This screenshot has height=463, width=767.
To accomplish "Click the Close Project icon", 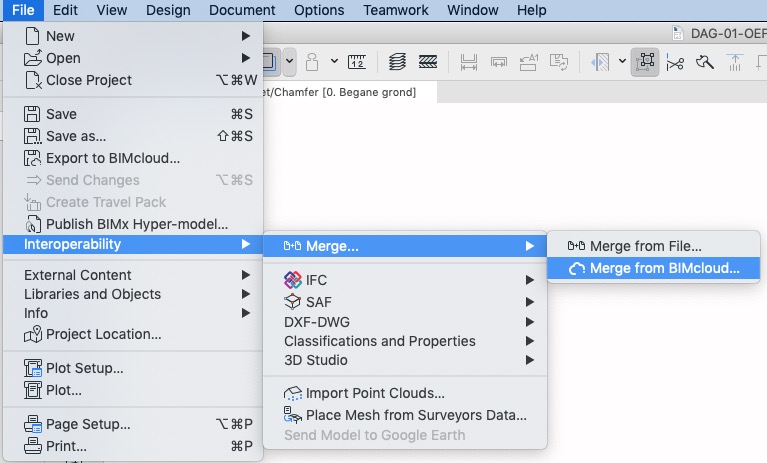I will [x=33, y=80].
